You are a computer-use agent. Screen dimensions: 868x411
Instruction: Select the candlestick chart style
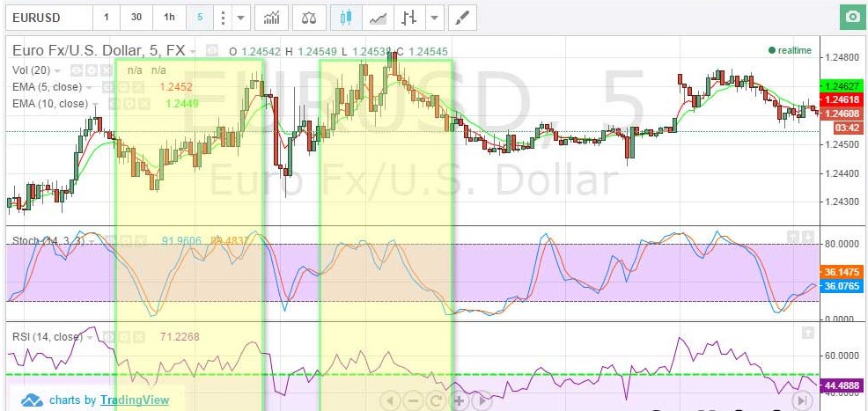[346, 18]
